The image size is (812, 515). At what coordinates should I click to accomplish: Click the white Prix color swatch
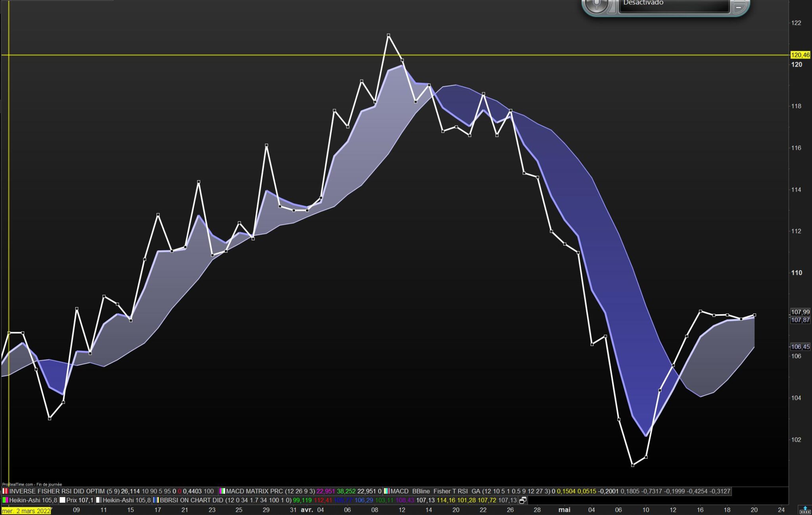pos(62,500)
